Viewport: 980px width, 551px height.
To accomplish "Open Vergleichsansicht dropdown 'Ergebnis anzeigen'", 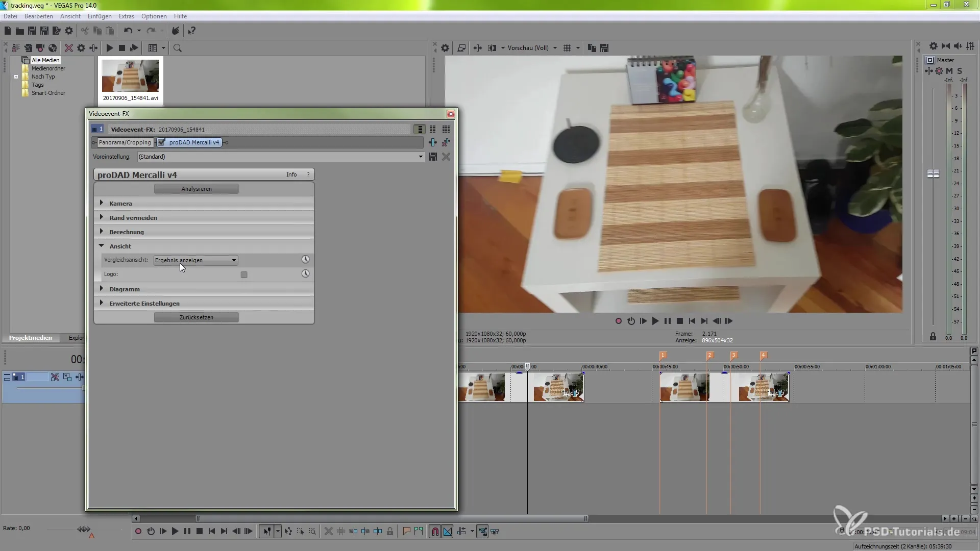I will 195,260.
